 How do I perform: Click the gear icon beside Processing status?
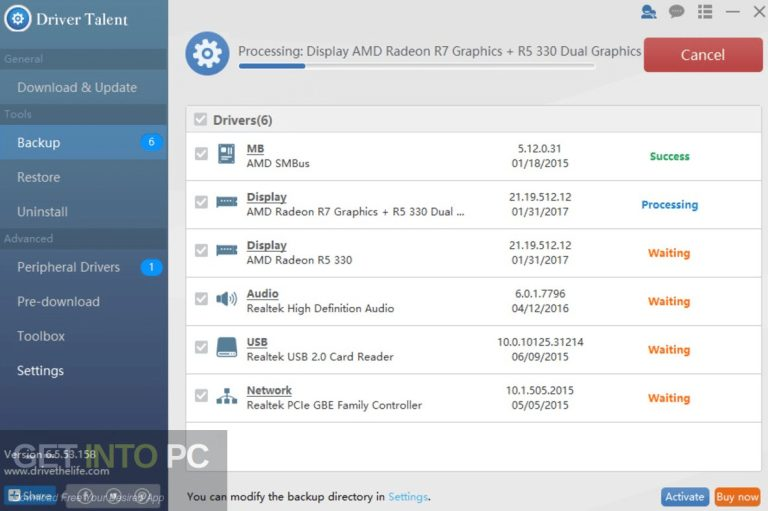207,53
